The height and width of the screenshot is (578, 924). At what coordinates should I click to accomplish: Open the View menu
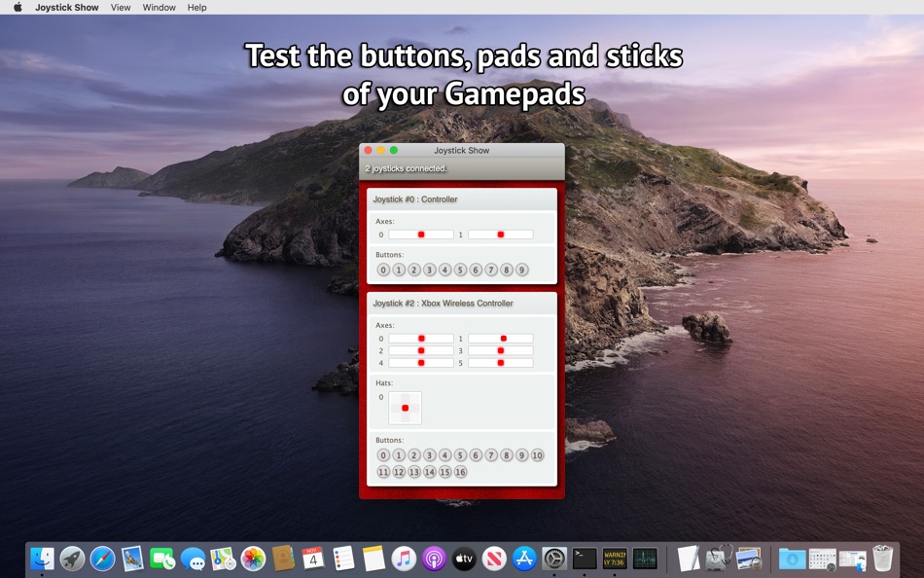[121, 7]
